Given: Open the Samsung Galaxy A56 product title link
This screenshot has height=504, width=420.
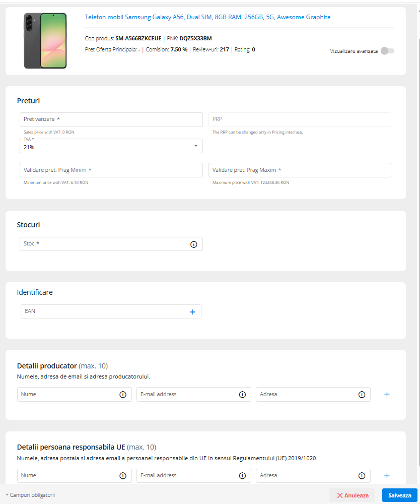Looking at the screenshot, I should [207, 17].
